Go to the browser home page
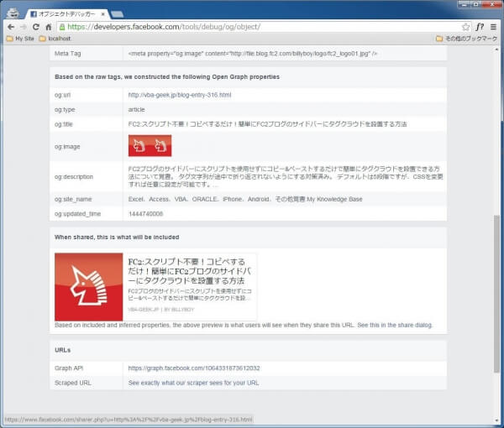Viewport: 504px width, 428px height. click(x=49, y=27)
